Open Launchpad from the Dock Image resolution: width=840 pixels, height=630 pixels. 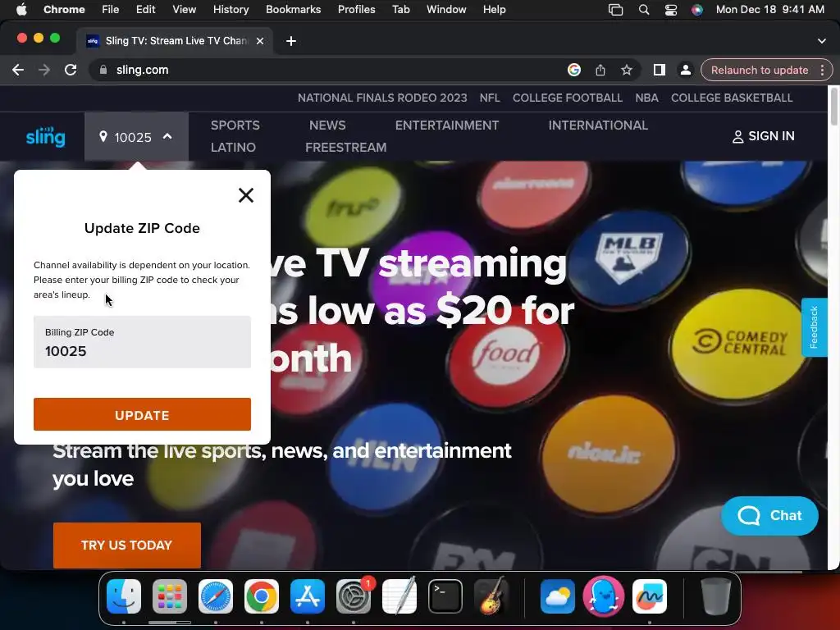tap(170, 596)
